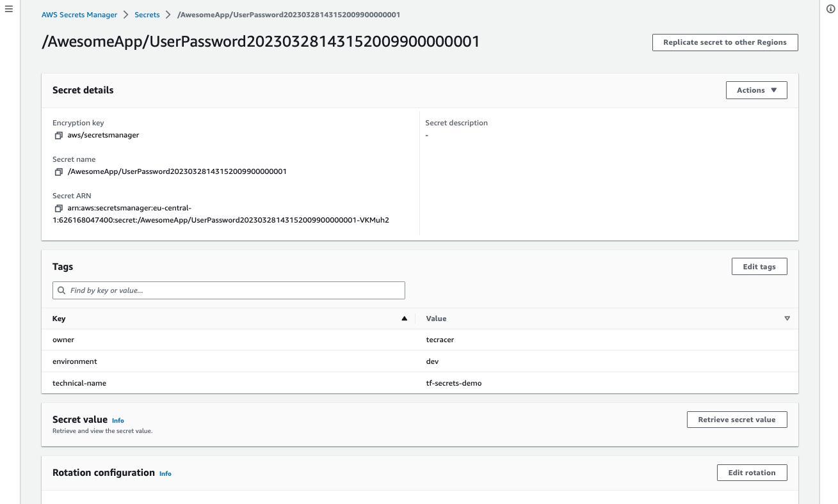
Task: Open the info panel icon at top right
Action: (x=830, y=10)
